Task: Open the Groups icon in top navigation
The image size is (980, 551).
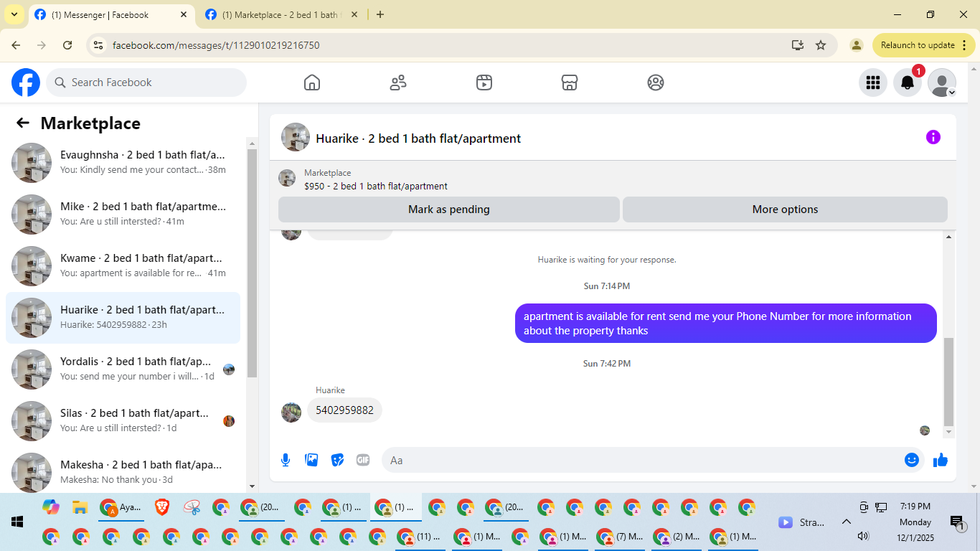Action: 656,83
